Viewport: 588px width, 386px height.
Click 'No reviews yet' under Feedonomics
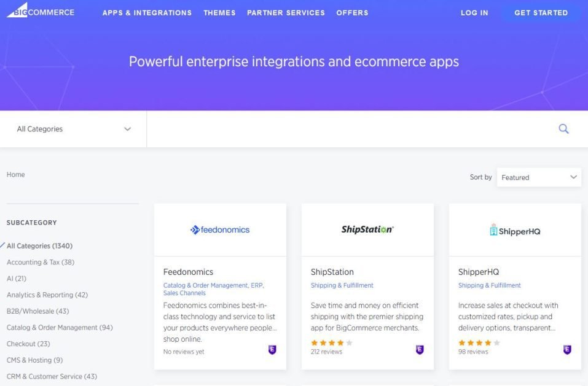click(184, 352)
